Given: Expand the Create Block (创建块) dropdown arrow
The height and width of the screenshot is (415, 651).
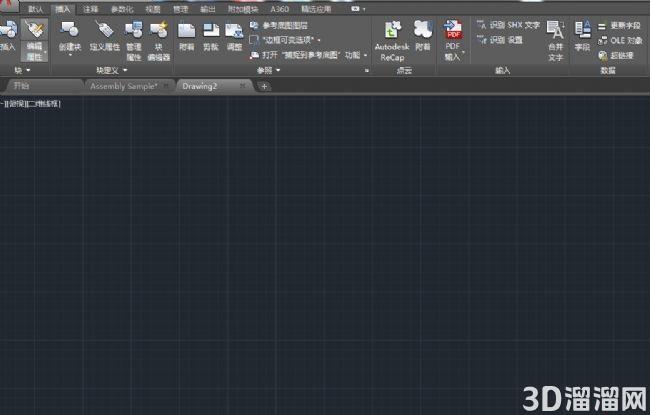Looking at the screenshot, I should 70,55.
